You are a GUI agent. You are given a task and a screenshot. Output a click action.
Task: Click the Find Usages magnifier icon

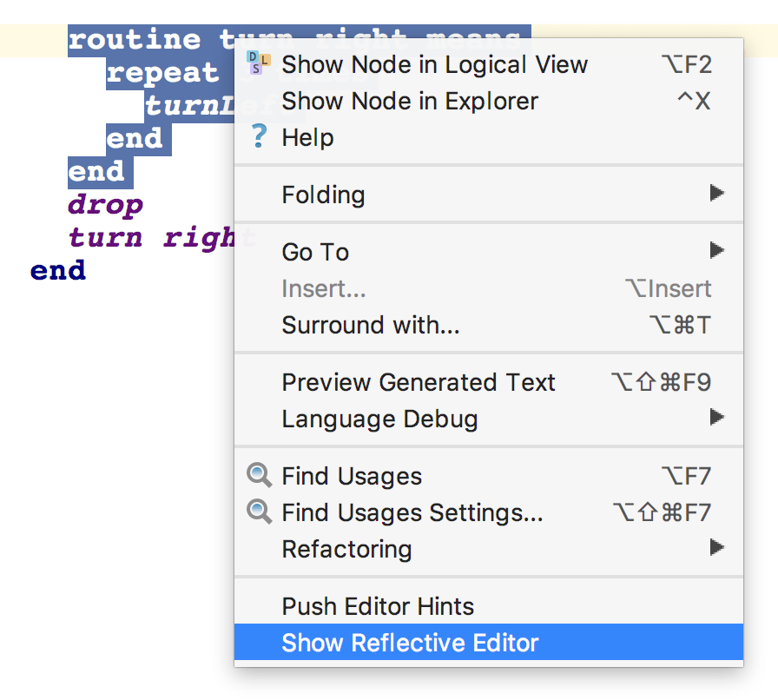point(259,475)
